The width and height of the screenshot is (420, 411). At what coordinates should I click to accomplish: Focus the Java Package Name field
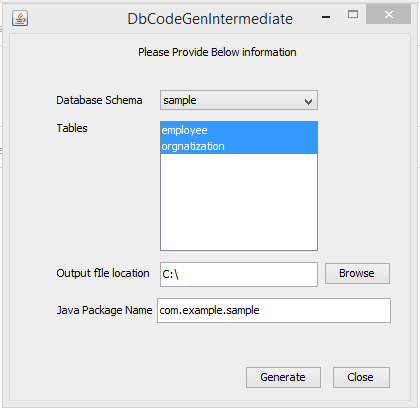[274, 310]
